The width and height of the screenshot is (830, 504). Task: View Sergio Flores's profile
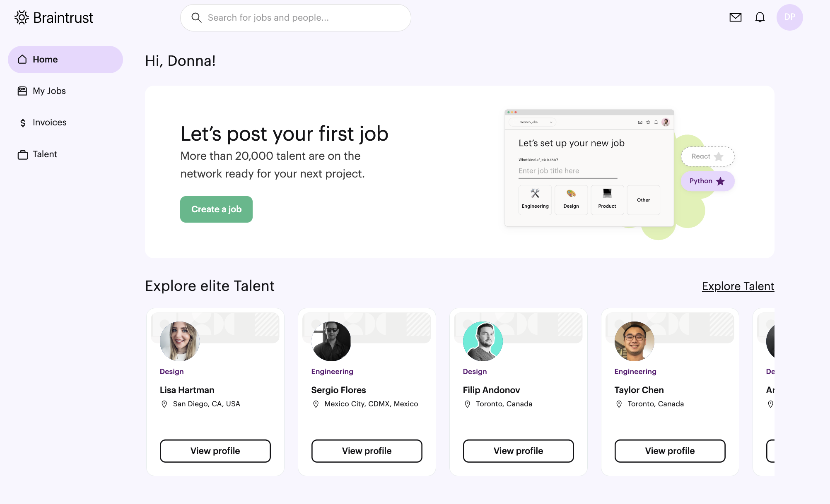367,451
